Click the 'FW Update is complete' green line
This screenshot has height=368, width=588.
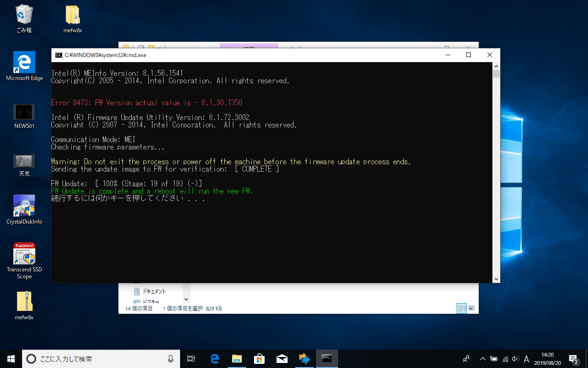(152, 191)
